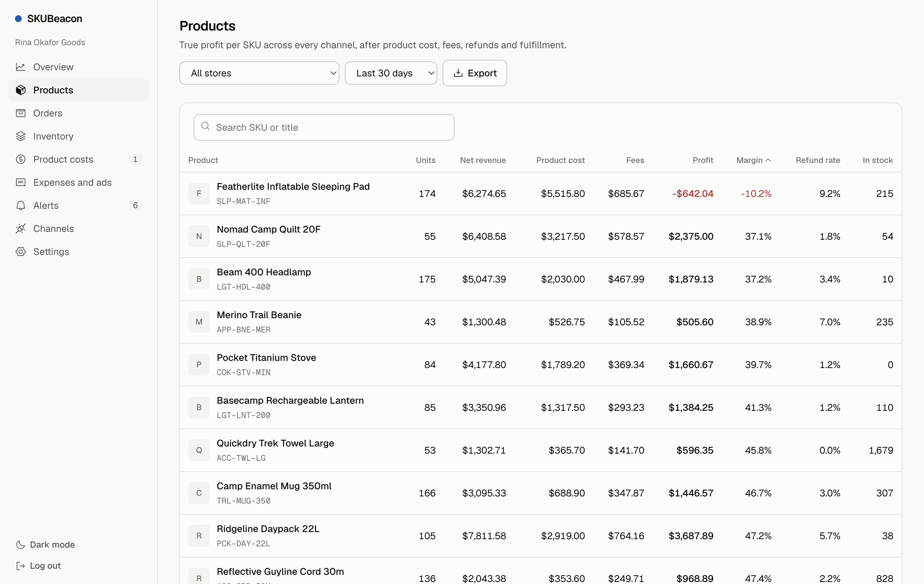Click Quickdry Trek Towel Large title

point(275,443)
